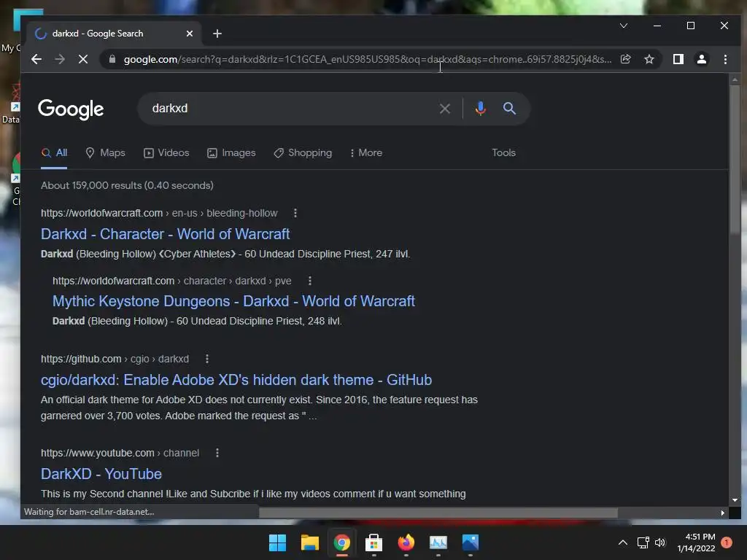
Task: Click the vertical scrollbar thumb
Action: (x=735, y=160)
